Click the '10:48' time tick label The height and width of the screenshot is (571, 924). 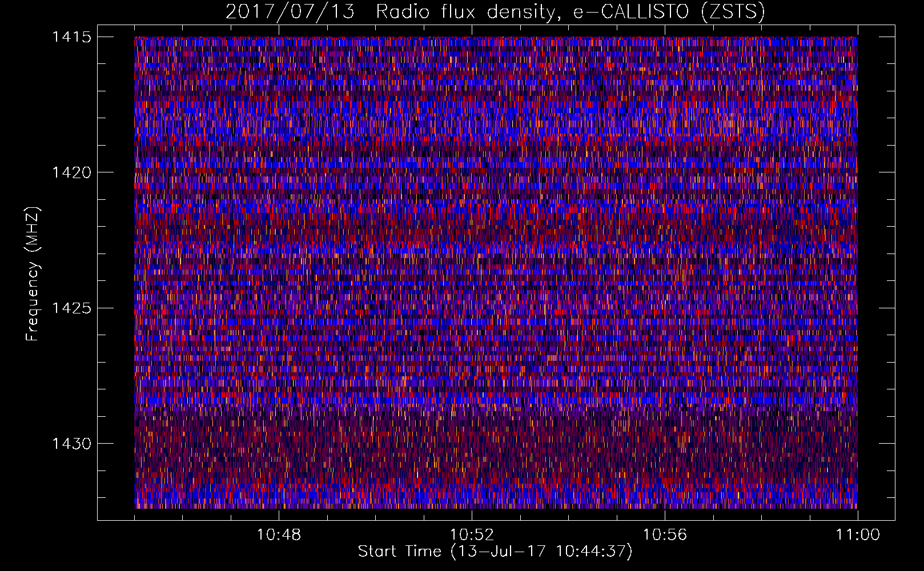(x=279, y=535)
